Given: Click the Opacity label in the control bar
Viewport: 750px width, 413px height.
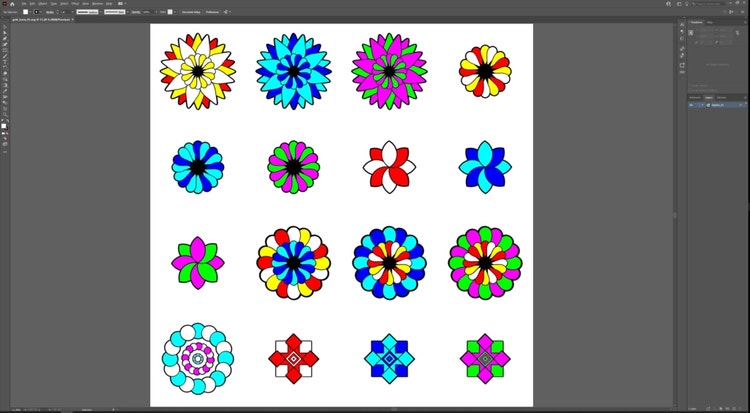Looking at the screenshot, I should (136, 11).
